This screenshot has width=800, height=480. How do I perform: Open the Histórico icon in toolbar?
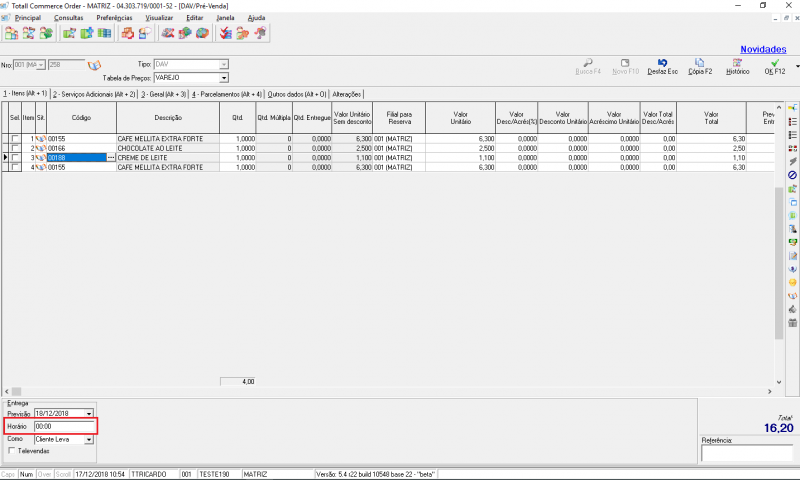[x=737, y=62]
